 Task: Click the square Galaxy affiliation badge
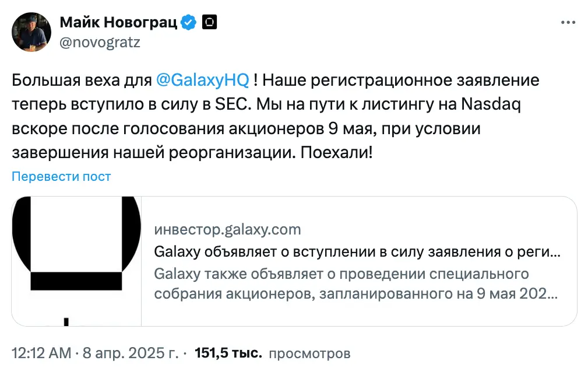[x=209, y=23]
